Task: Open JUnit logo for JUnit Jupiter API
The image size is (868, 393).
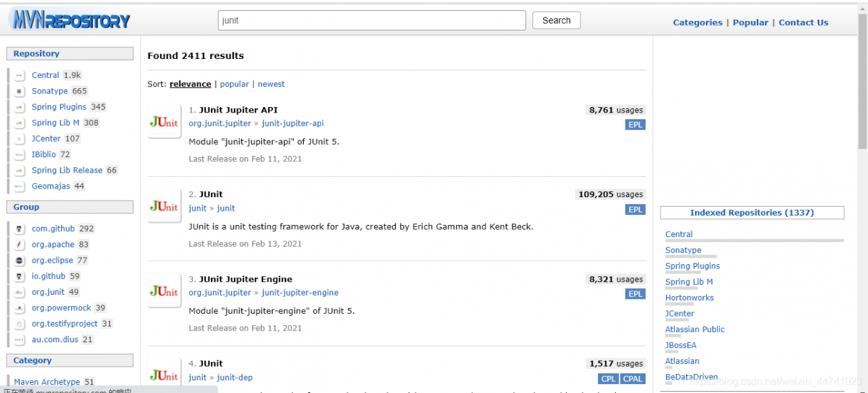Action: [164, 121]
